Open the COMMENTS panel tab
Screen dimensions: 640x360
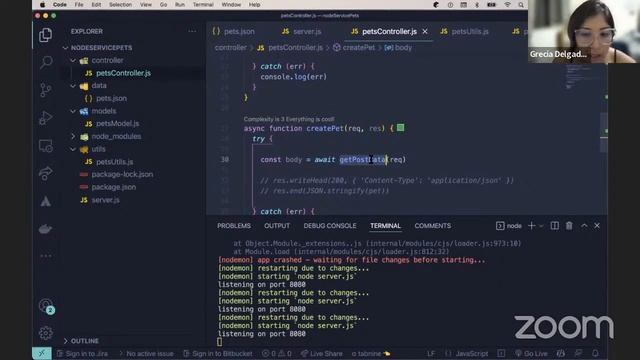433,226
